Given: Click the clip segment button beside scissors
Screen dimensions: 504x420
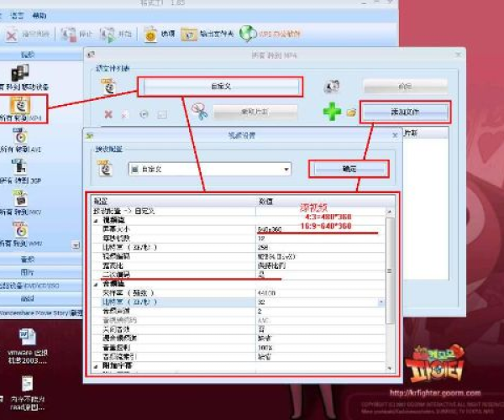Looking at the screenshot, I should tap(255, 112).
